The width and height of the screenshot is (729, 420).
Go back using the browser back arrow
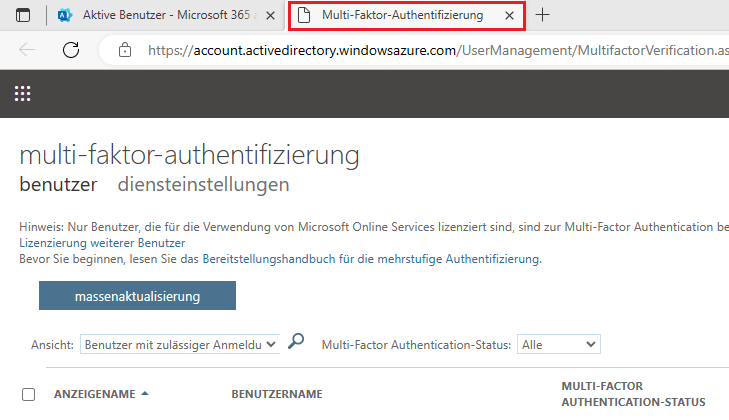(27, 49)
